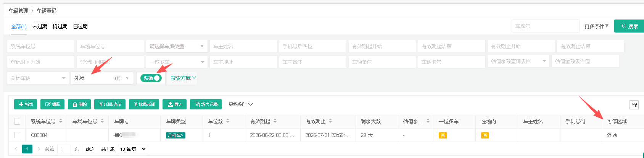Click the 删除 trash button
The image size is (644, 158).
[x=79, y=104]
